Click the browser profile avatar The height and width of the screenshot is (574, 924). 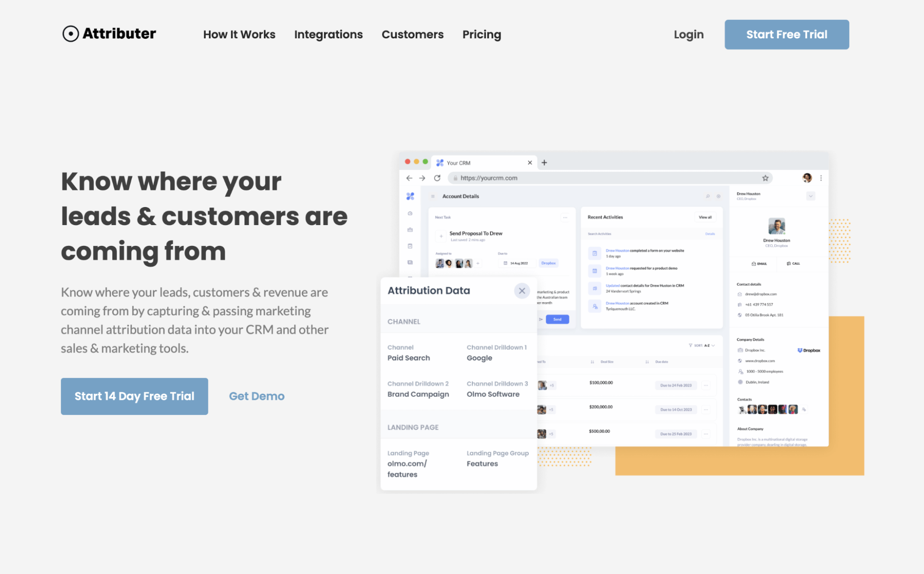click(807, 178)
